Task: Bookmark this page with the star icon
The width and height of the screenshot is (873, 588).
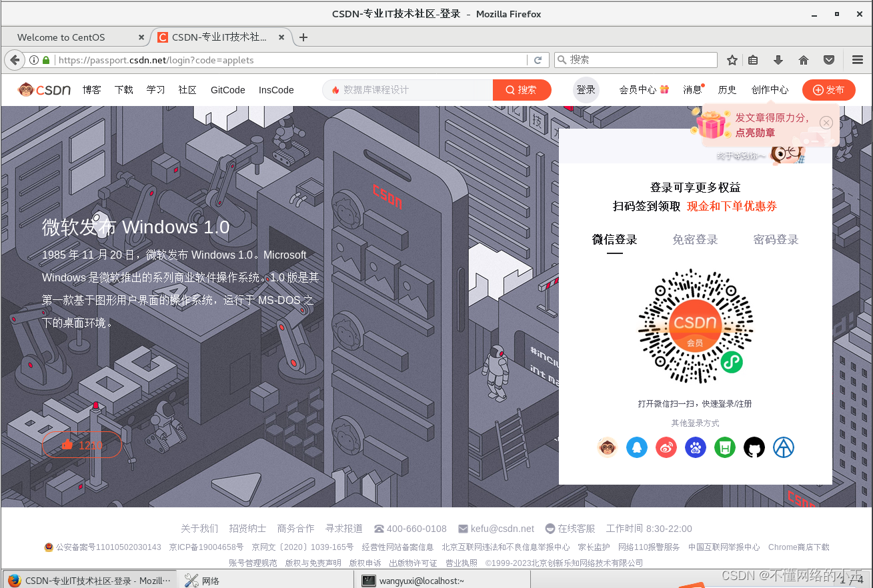Action: (732, 60)
